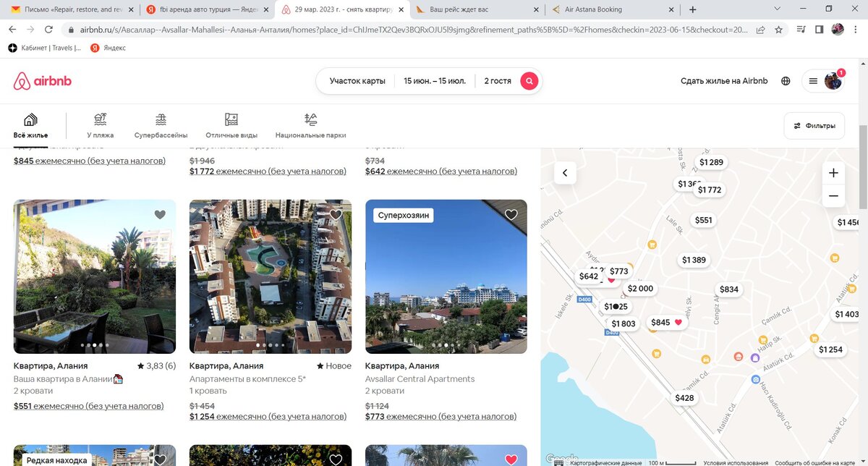Zoom in on the map
The width and height of the screenshot is (868, 466).
(x=833, y=173)
